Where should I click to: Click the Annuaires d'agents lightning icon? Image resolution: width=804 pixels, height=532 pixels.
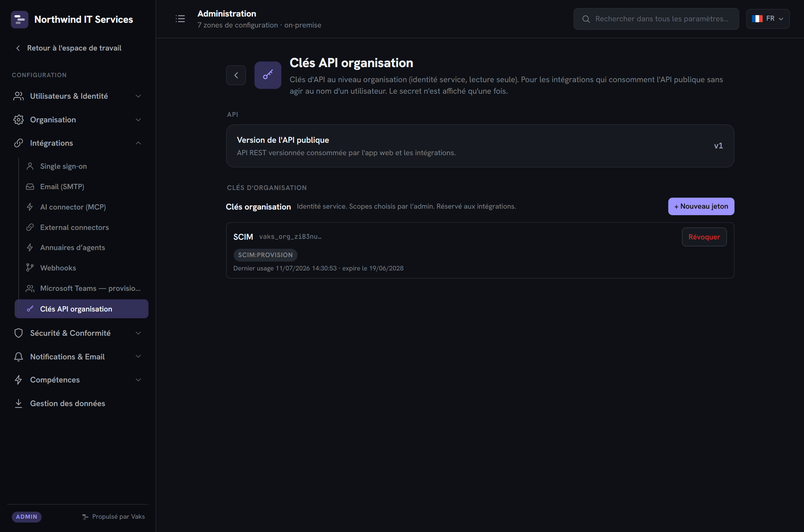pyautogui.click(x=30, y=248)
